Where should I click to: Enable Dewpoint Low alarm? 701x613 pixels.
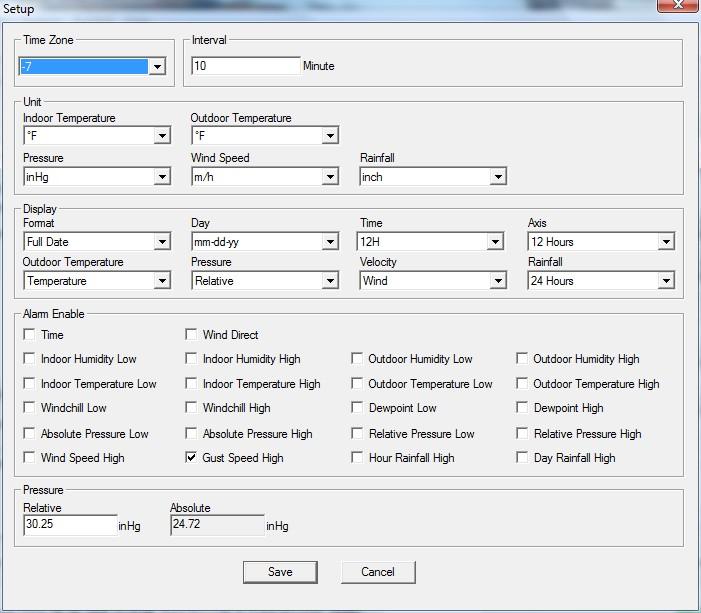point(357,408)
